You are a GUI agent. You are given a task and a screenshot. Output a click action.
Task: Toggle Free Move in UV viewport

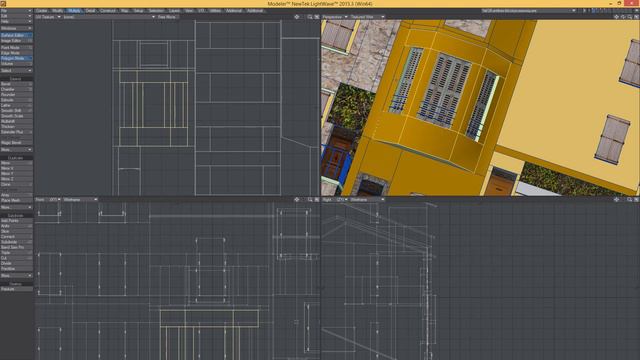(x=167, y=17)
